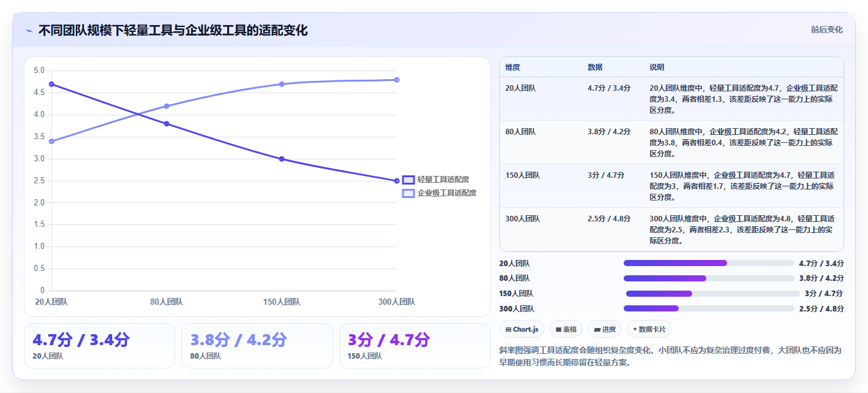Screen dimensions: 868x393
Task: Click the chart title heading text
Action: tap(173, 30)
